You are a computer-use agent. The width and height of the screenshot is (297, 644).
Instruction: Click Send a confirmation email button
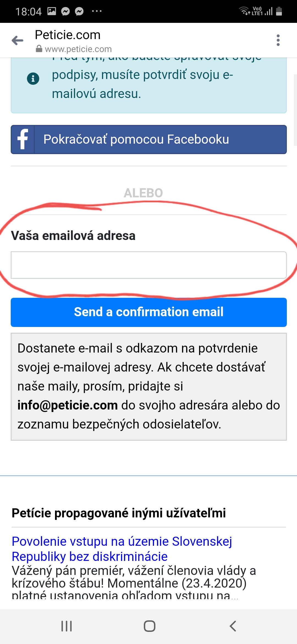tap(149, 312)
